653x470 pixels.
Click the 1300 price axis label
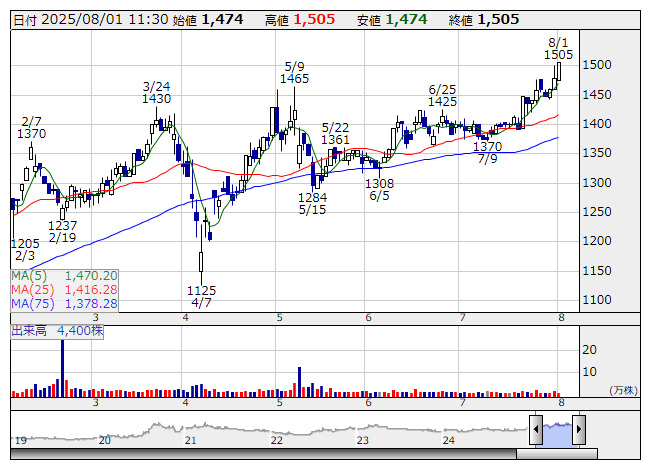pyautogui.click(x=597, y=182)
